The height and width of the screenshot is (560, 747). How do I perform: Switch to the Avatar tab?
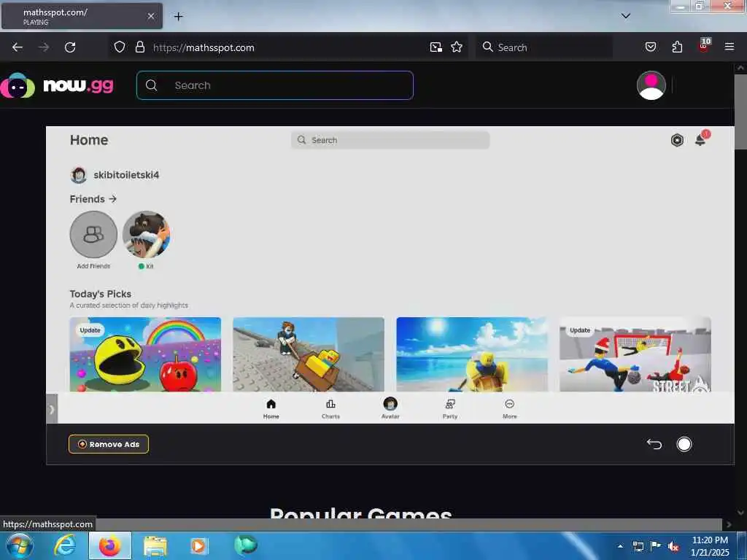(x=390, y=408)
